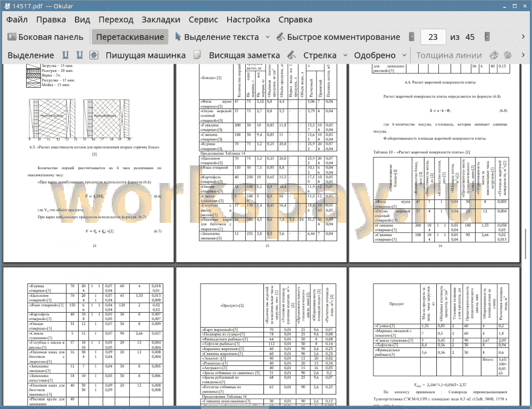Click the page number field showing 23
Viewport: 532px width, 409px height.
pos(433,37)
